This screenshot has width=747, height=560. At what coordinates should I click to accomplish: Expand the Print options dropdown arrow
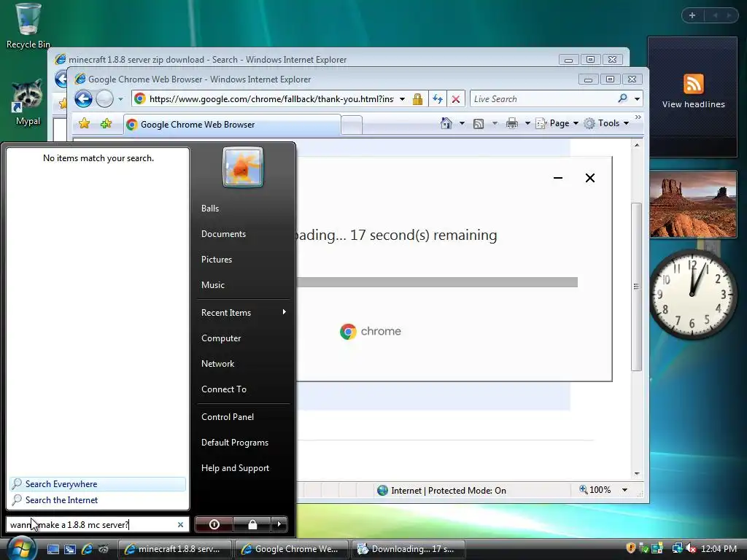pyautogui.click(x=527, y=123)
